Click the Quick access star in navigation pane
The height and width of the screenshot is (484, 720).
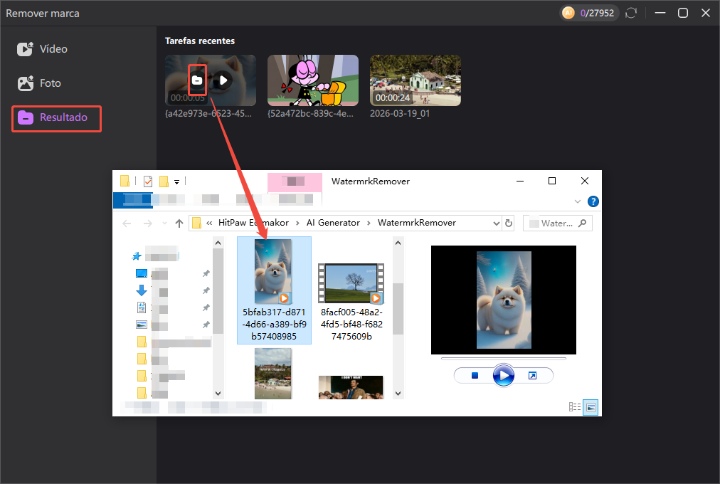point(136,256)
